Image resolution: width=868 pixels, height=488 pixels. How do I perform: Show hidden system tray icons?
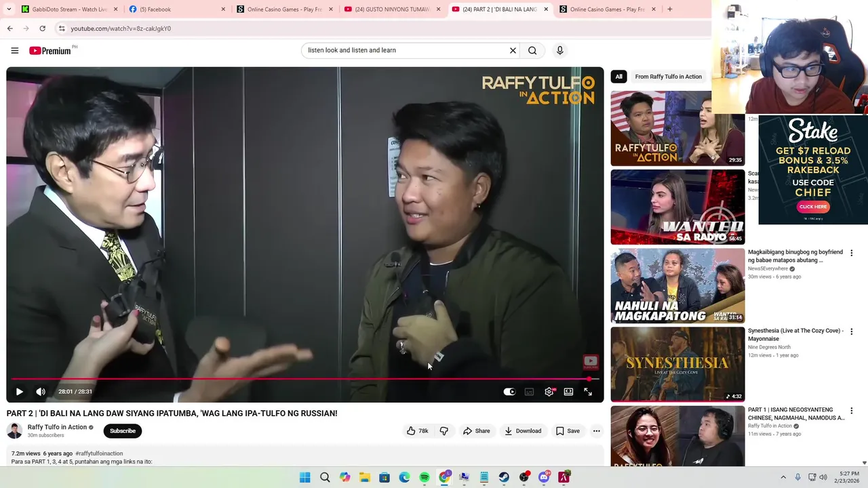tap(783, 477)
